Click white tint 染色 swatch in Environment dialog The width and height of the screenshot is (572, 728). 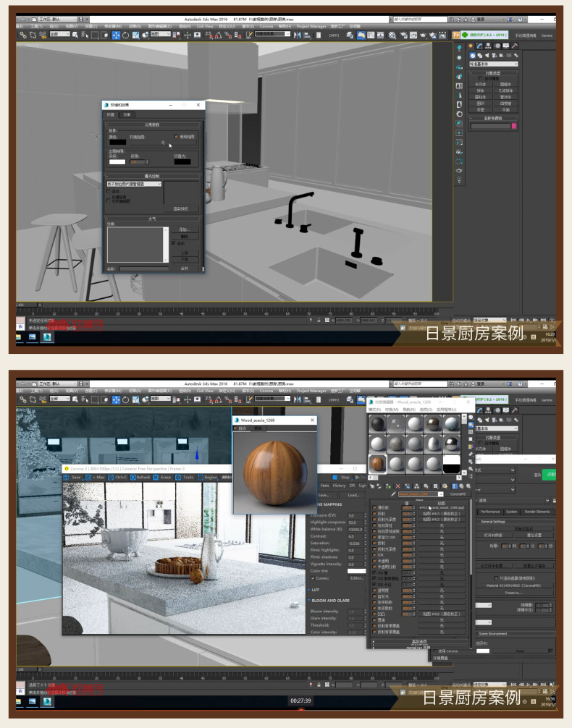(117, 162)
